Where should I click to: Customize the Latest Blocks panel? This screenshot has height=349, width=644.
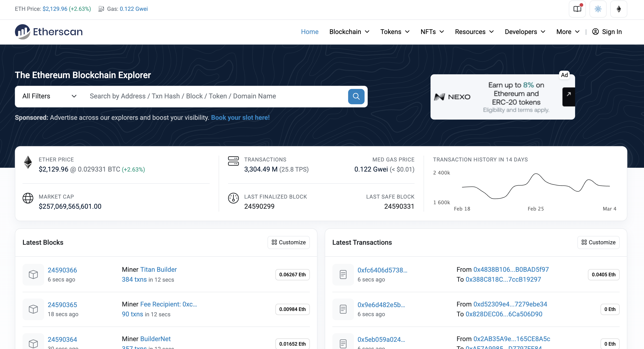288,242
